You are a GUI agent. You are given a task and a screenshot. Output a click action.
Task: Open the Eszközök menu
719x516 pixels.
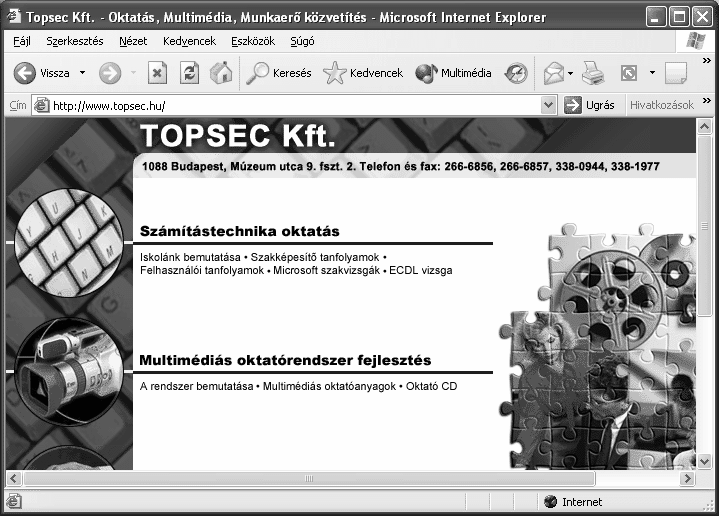click(253, 41)
